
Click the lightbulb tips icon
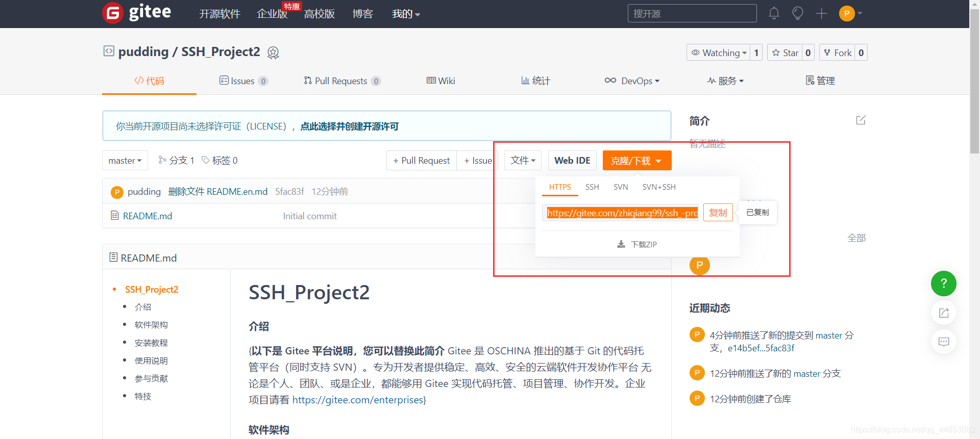pos(797,13)
